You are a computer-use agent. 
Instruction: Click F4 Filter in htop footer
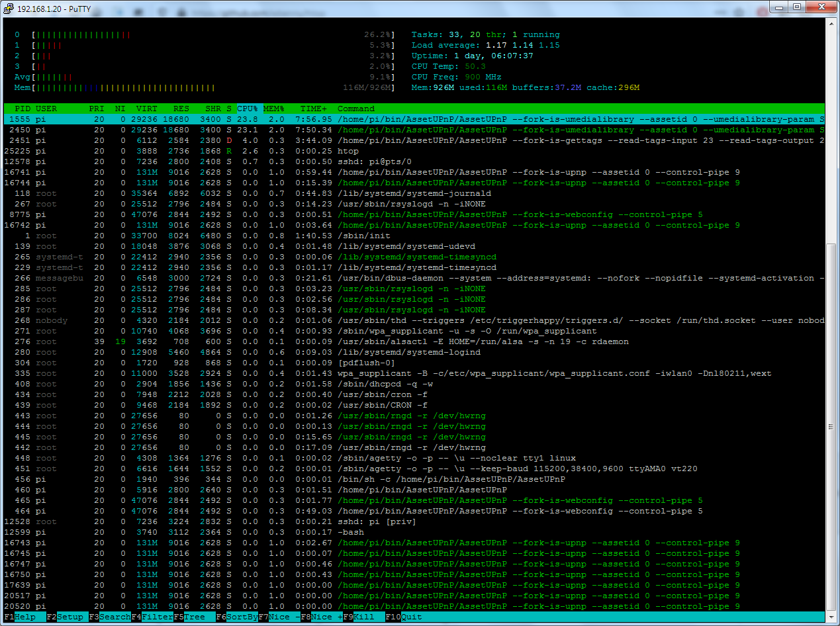pos(152,617)
